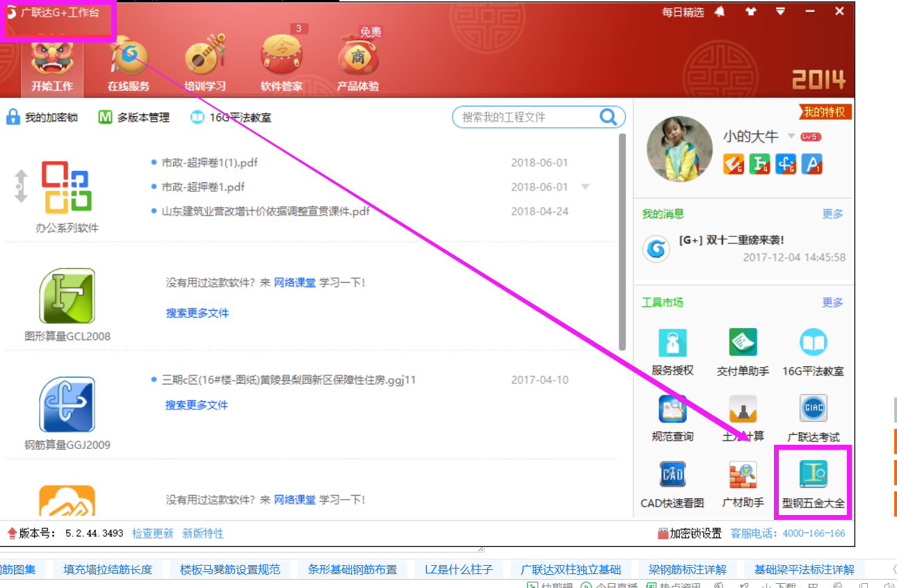The width and height of the screenshot is (897, 588).
Task: Click 搜索更多文件 in the GGJ2009 row
Action: (x=197, y=405)
